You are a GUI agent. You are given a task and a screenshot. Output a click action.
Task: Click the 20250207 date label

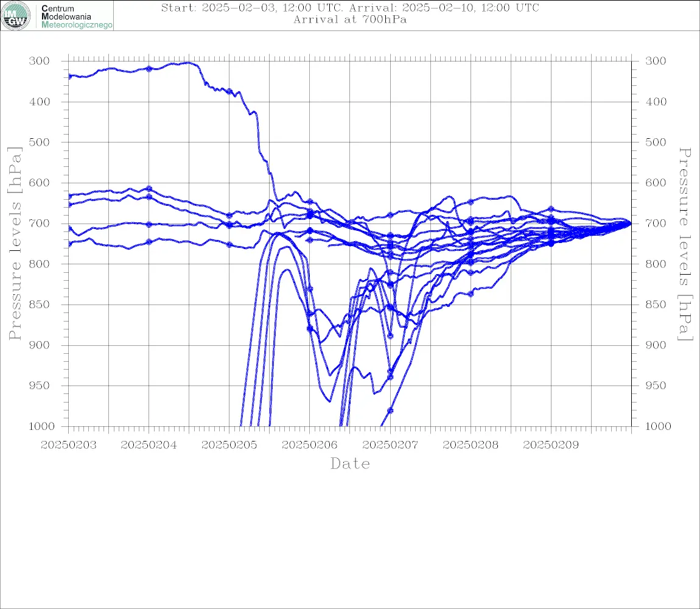[390, 445]
